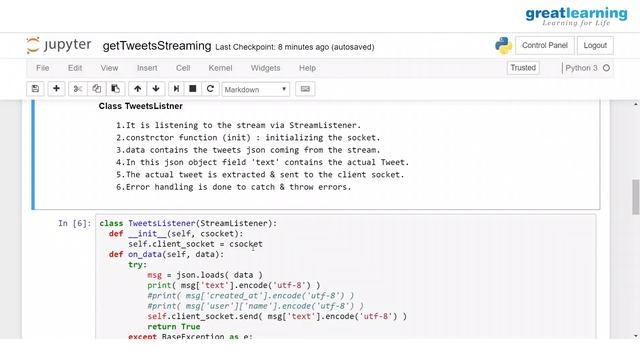Move the selected cell down
The height and width of the screenshot is (360, 640).
[x=156, y=89]
